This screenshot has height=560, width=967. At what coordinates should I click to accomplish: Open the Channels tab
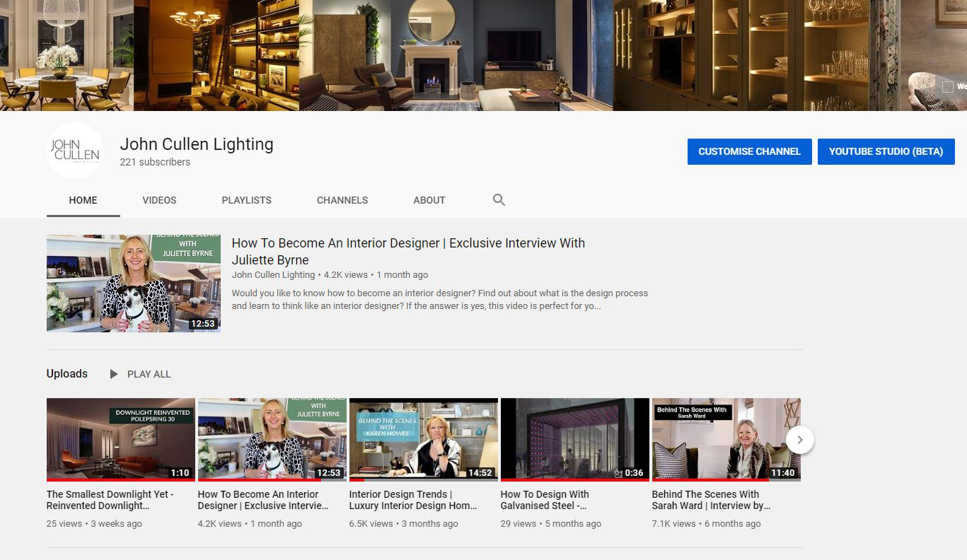click(342, 200)
